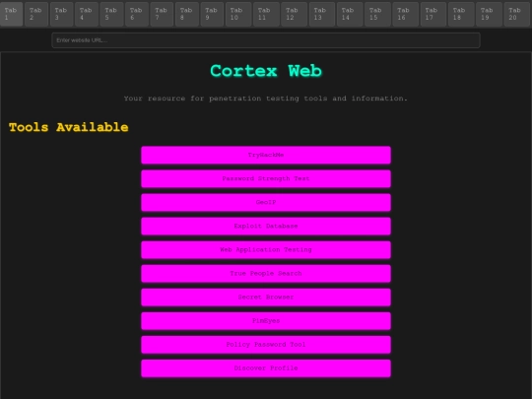532x399 pixels.
Task: Switch to Tab 1
Action: [11, 14]
